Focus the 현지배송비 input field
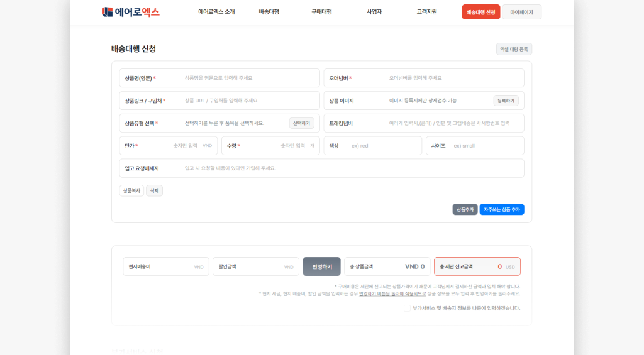Screen dimensions: 644x355 [x=166, y=267]
